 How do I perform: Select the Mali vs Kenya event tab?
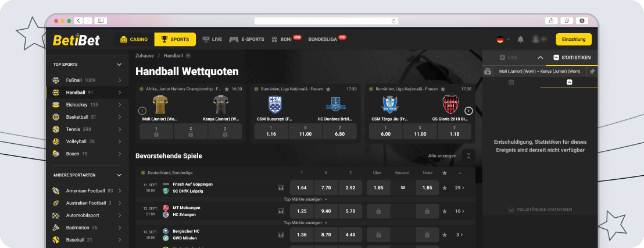pyautogui.click(x=539, y=72)
